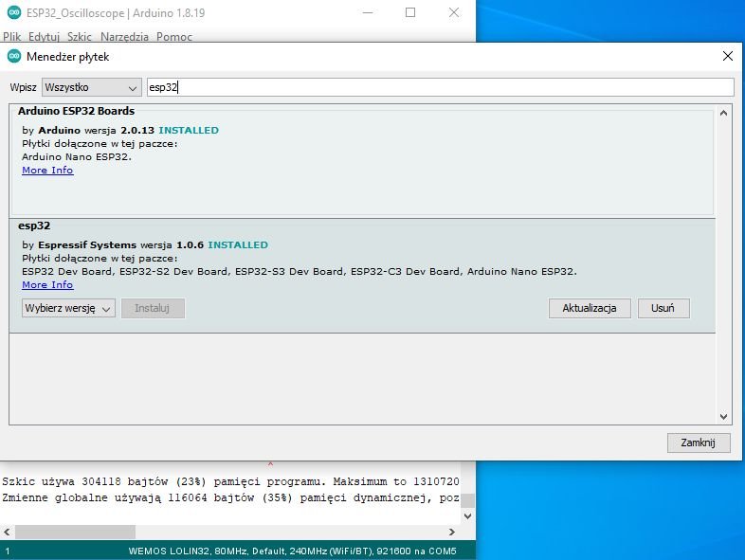
Task: Close the Arduino main window
Action: [454, 13]
